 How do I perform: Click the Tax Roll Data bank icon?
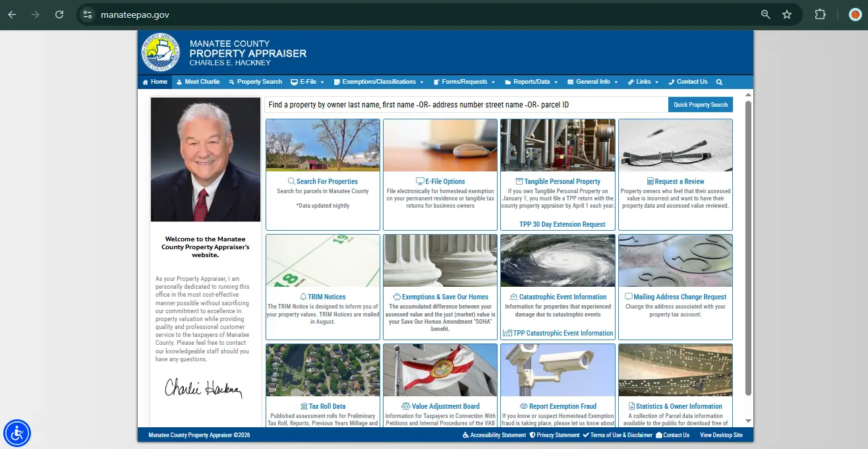pyautogui.click(x=304, y=406)
